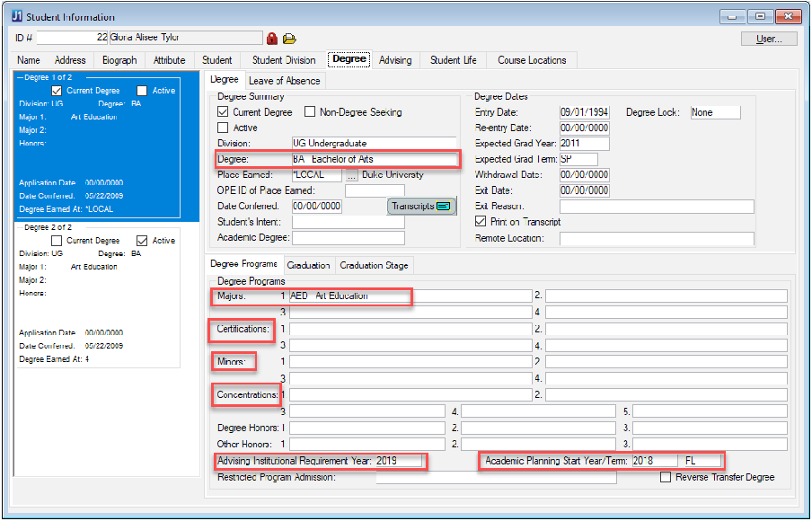Click the Entry Date field
Viewport: 812px width, 521px height.
[584, 112]
